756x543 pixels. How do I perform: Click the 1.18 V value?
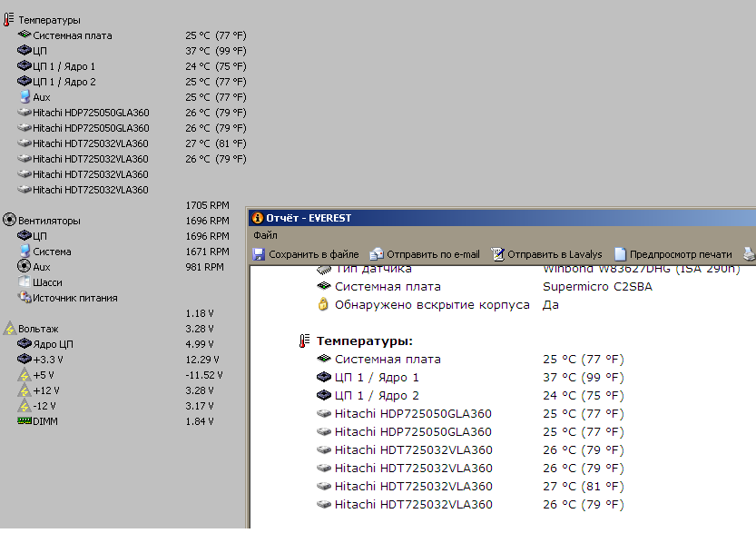200,313
